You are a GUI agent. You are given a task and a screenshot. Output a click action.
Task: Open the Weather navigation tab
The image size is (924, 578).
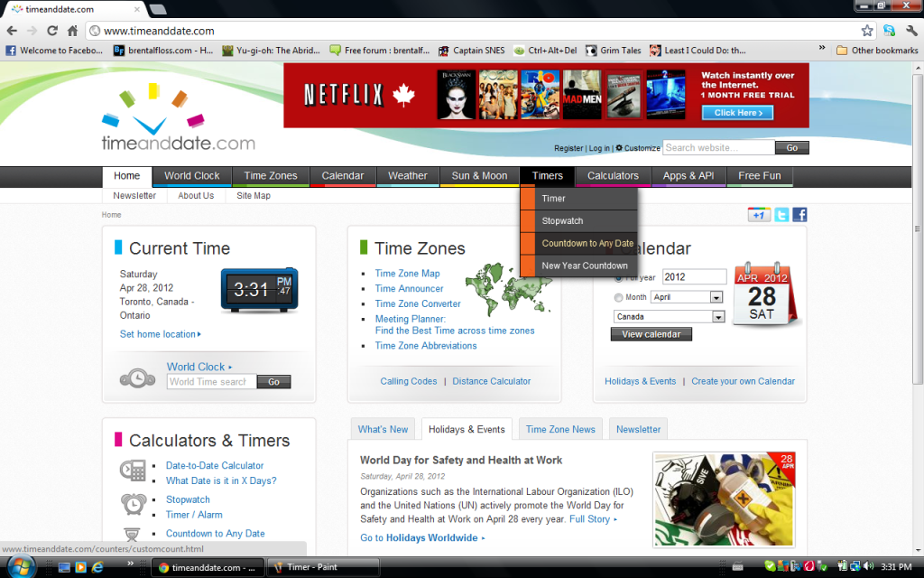[408, 176]
